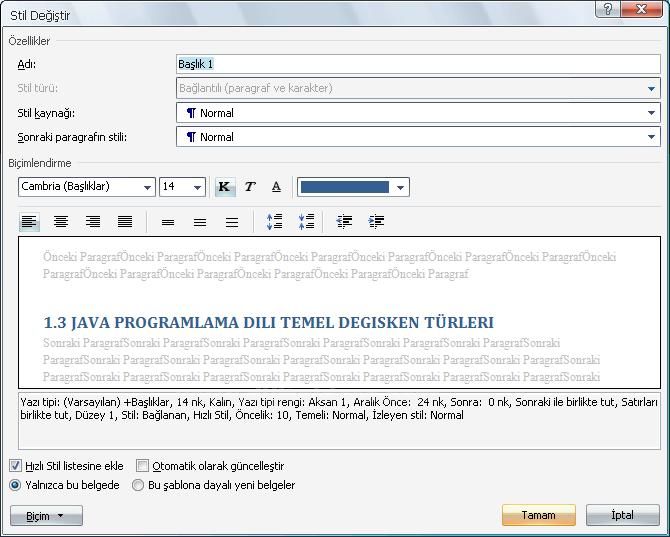670x537 pixels.
Task: Click the blue font color swatch
Action: tap(345, 187)
